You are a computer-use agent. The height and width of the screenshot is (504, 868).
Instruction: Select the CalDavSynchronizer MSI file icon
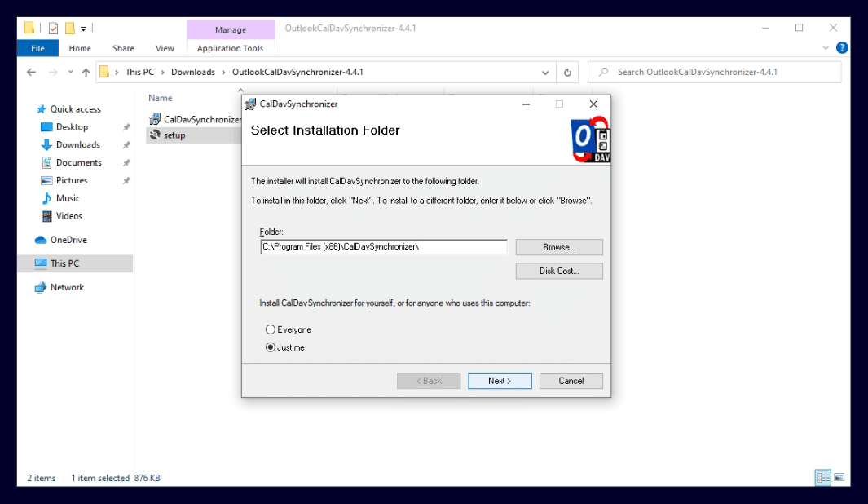point(155,117)
